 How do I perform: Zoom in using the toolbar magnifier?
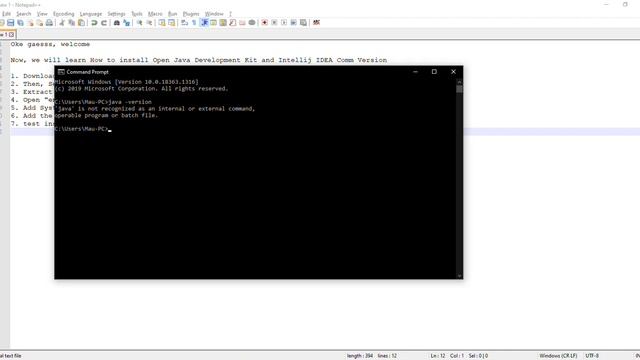click(x=140, y=23)
